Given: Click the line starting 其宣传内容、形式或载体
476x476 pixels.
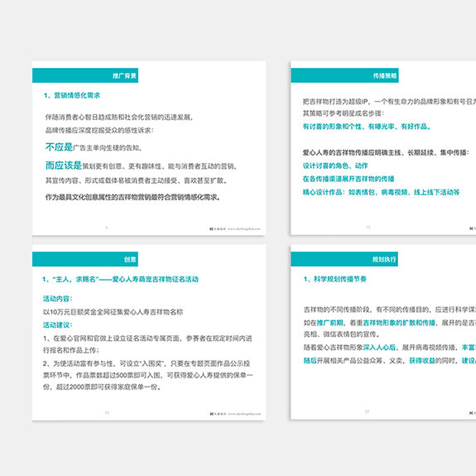Looking at the screenshot, I should (x=137, y=180).
